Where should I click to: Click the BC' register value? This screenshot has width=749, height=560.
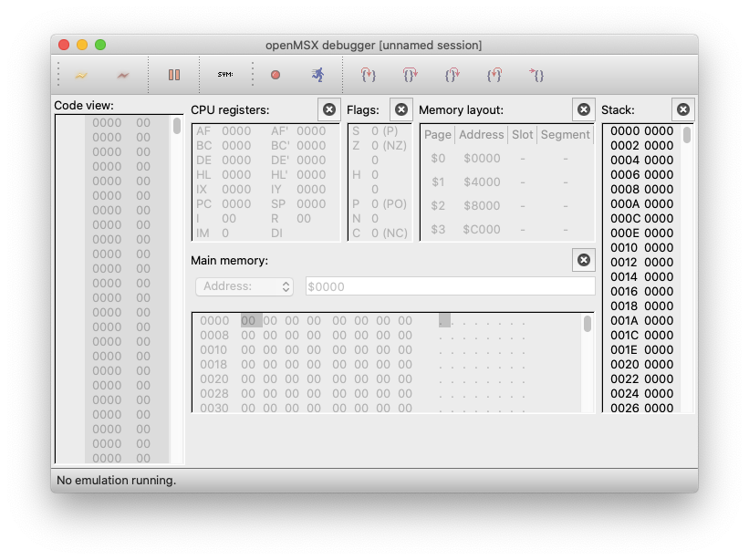click(311, 146)
